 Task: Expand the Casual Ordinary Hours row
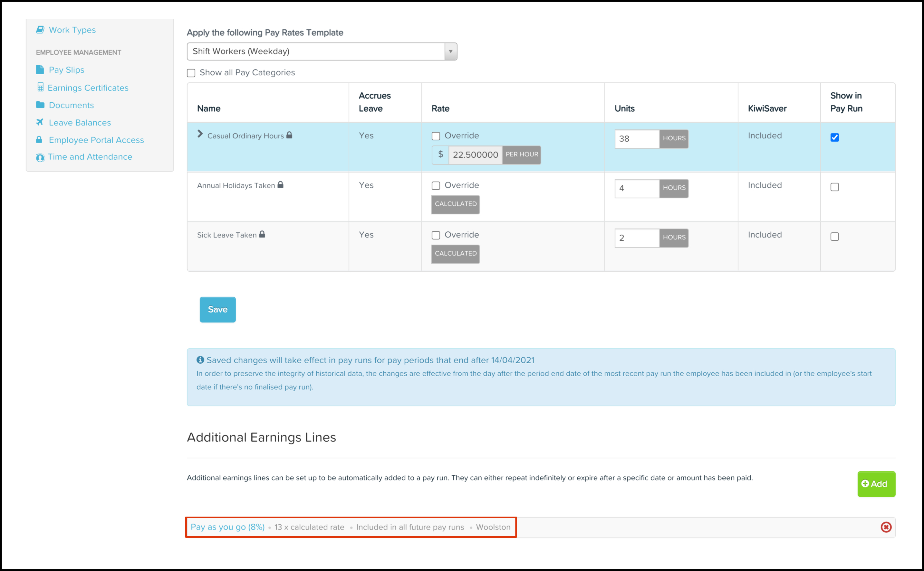pos(200,134)
